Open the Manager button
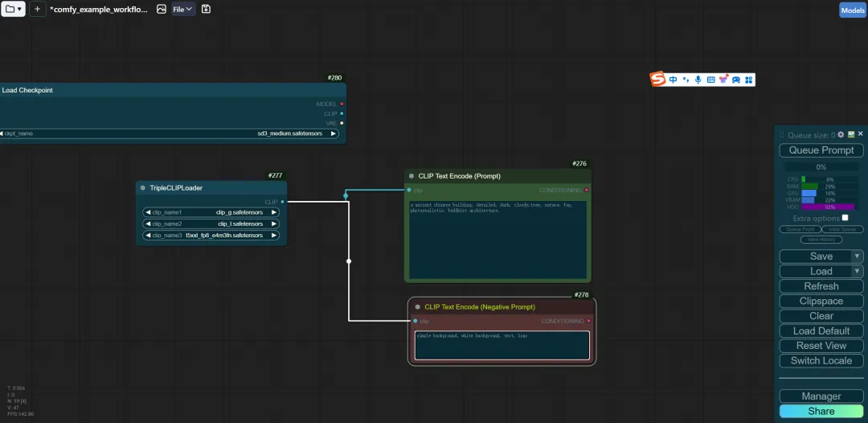The width and height of the screenshot is (868, 423). [821, 396]
